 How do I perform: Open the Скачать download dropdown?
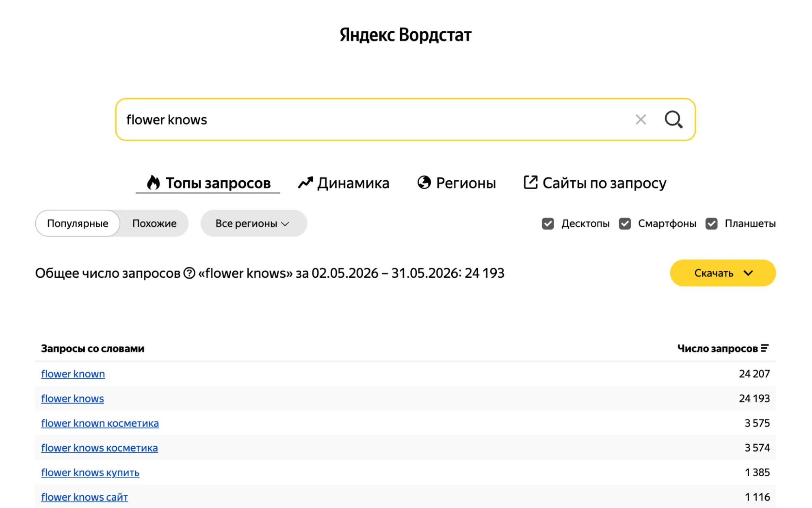click(723, 273)
